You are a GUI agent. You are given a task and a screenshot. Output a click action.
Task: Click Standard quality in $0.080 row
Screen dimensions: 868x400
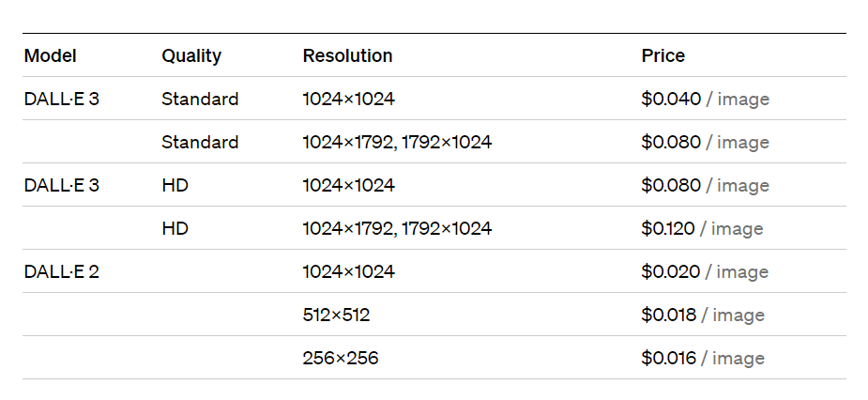200,142
